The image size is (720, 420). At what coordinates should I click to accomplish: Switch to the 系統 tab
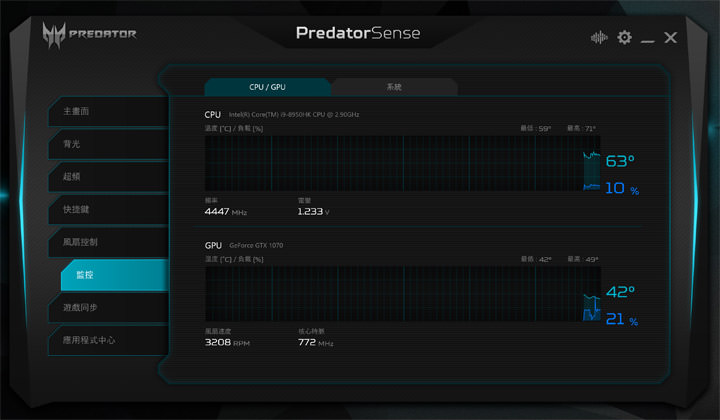[x=394, y=87]
